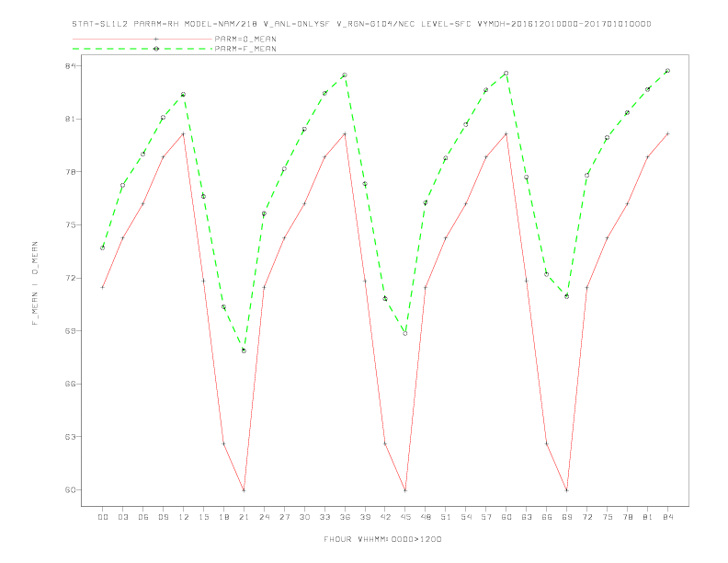Image resolution: width=728 pixels, height=563 pixels.
Task: Click the x-axis tick label 33
Action: 324,517
